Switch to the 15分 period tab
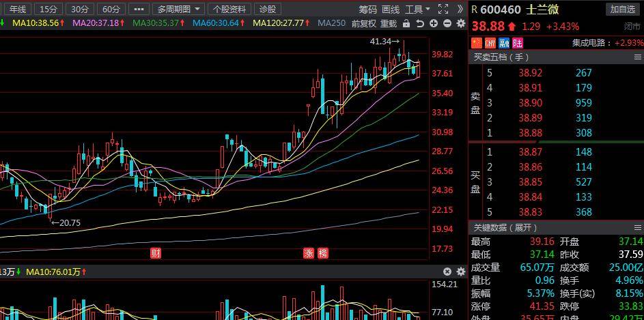This screenshot has width=644, height=320. tap(48, 9)
